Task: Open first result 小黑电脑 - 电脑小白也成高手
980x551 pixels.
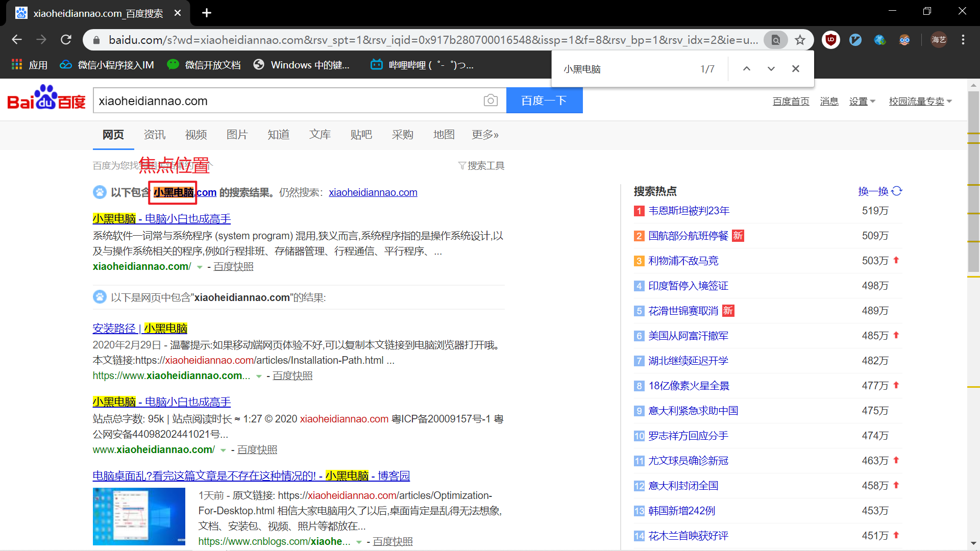Action: tap(162, 219)
